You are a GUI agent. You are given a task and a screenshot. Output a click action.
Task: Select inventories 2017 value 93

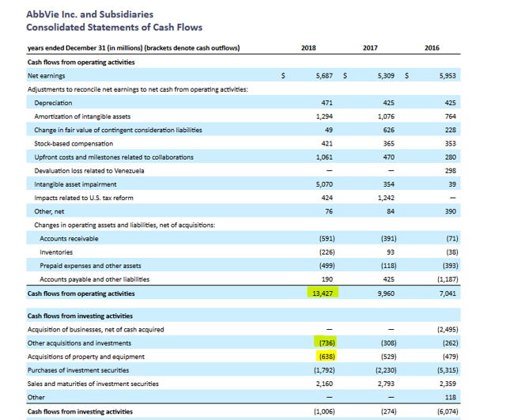pos(391,252)
